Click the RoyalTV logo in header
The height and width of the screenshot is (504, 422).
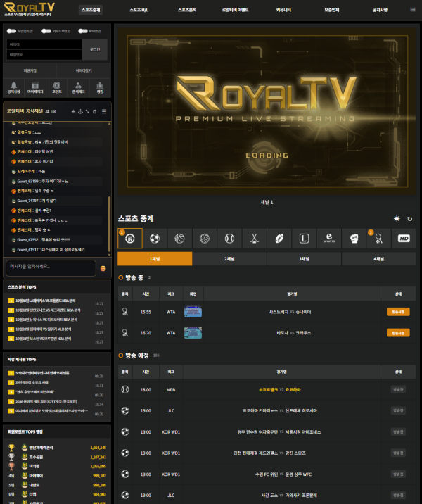(x=29, y=9)
